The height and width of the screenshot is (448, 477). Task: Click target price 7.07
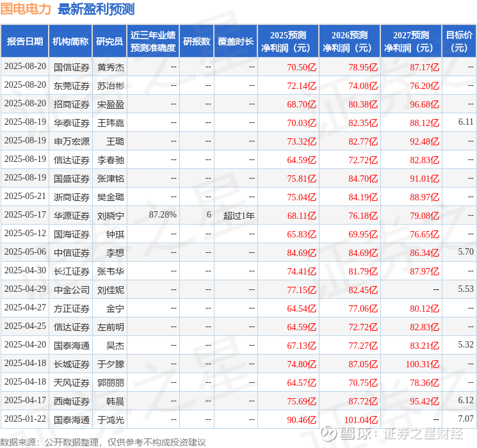coord(465,419)
